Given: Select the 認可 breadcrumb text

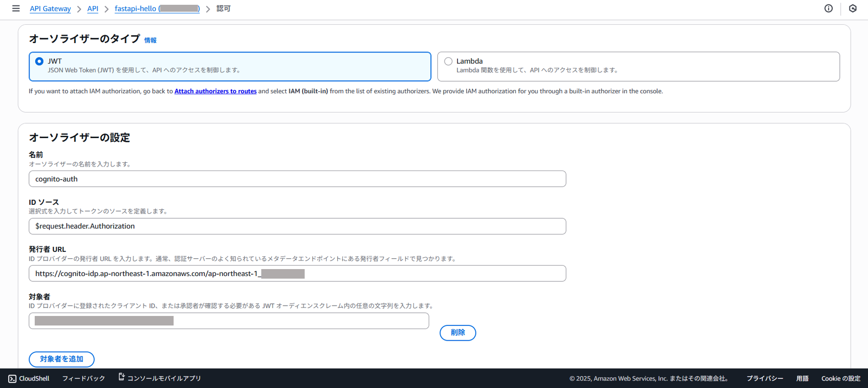Looking at the screenshot, I should (224, 9).
